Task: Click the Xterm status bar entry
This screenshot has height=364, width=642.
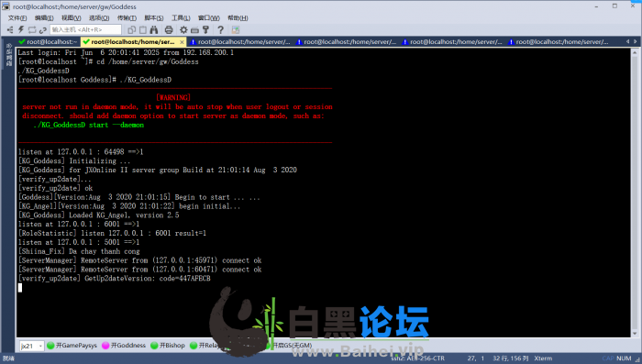Action: [x=543, y=358]
